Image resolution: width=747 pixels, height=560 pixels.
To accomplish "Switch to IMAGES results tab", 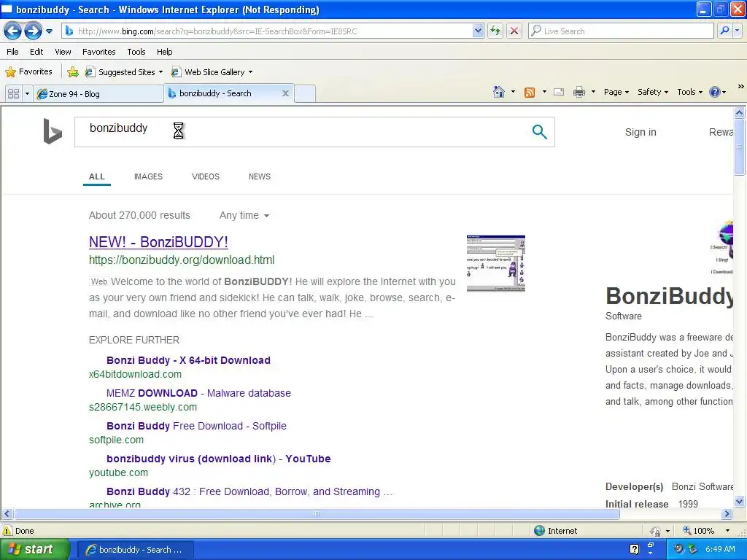I will coord(148,176).
